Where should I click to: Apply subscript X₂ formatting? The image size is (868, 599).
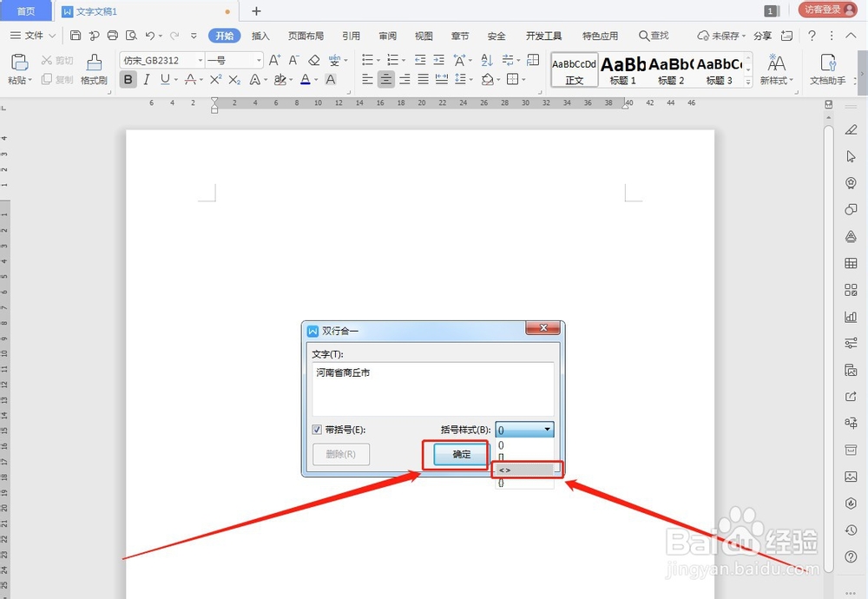pyautogui.click(x=234, y=80)
